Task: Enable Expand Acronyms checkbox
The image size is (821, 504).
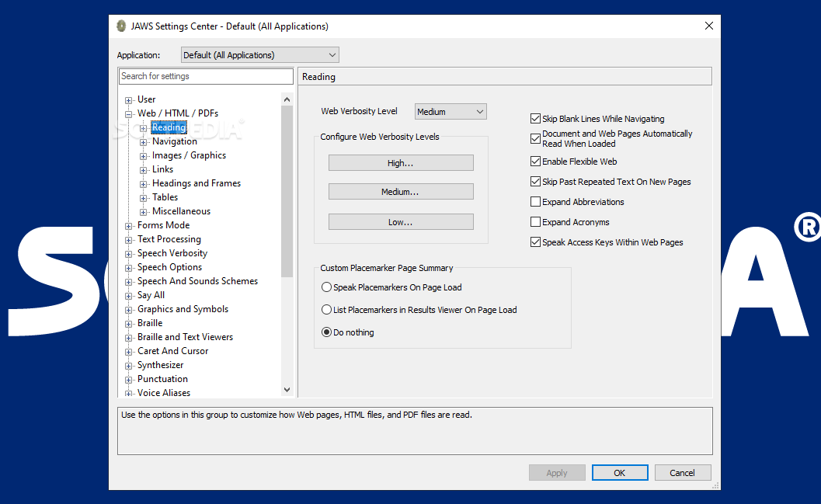Action: 535,222
